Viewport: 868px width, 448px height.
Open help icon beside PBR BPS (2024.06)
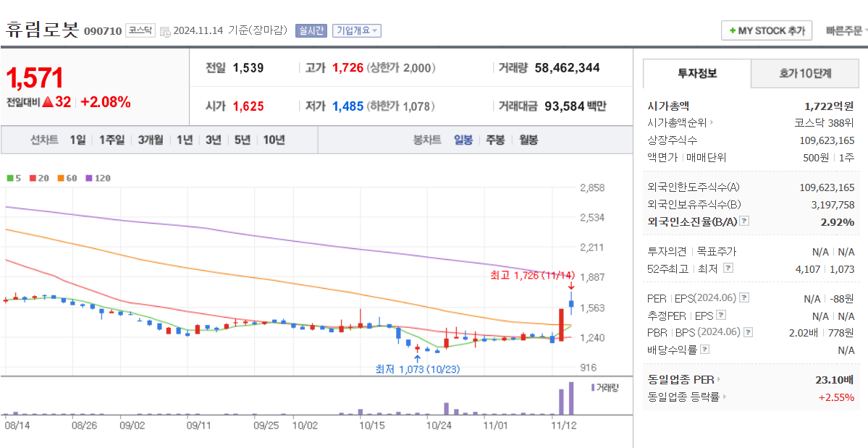(749, 332)
